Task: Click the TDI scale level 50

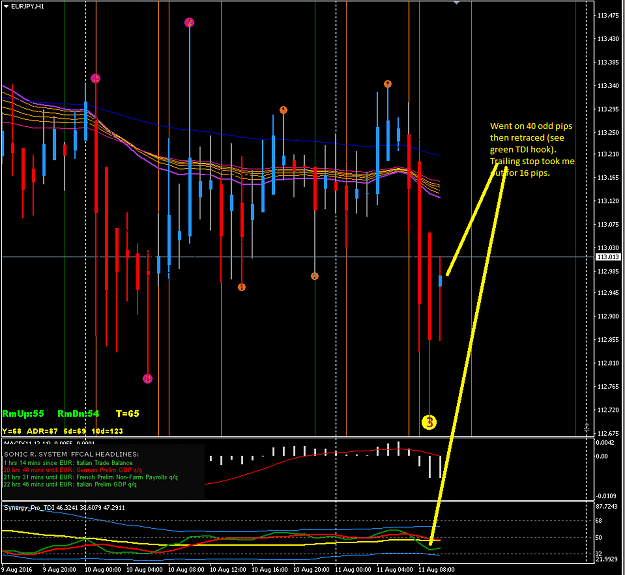Action: pos(599,538)
